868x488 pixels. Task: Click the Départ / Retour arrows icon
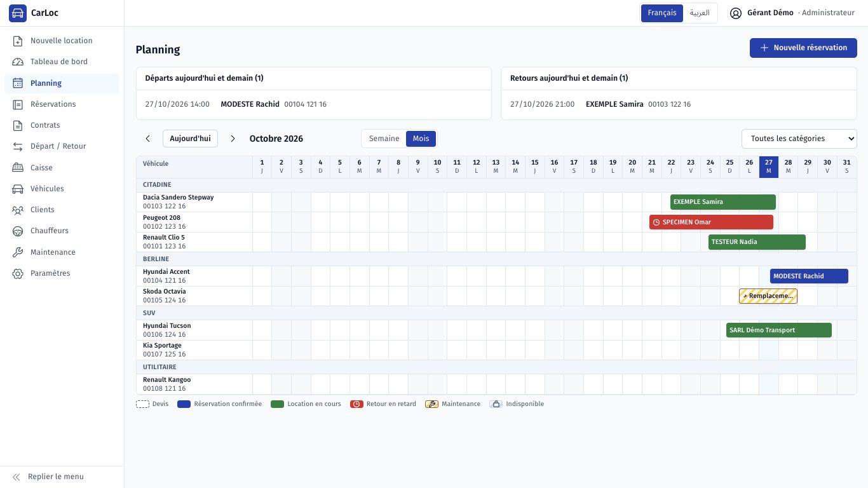(x=18, y=146)
